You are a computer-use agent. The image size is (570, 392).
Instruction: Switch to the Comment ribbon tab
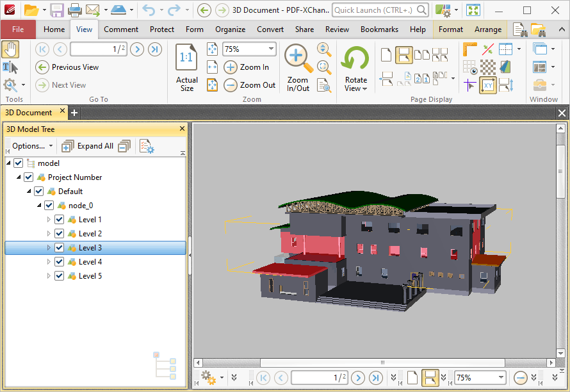click(121, 29)
